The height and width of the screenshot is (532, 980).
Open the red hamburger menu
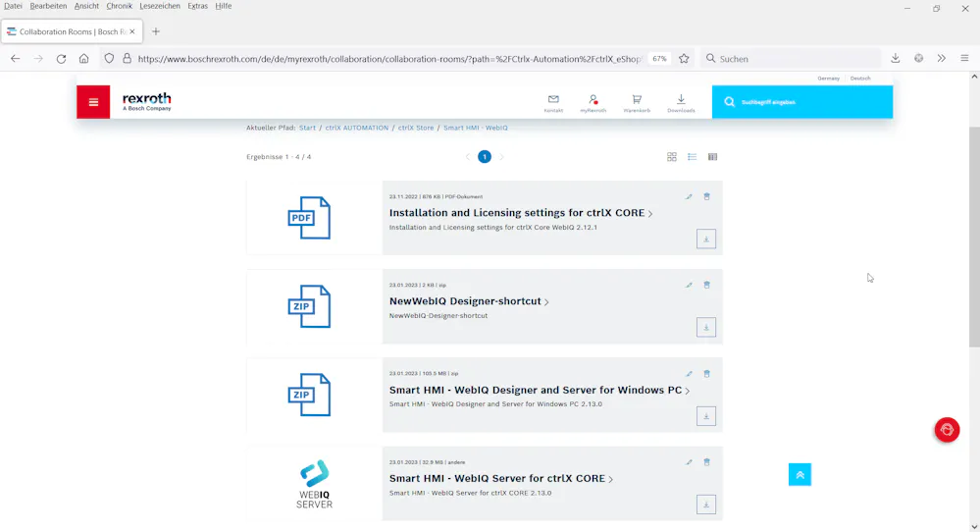(93, 102)
